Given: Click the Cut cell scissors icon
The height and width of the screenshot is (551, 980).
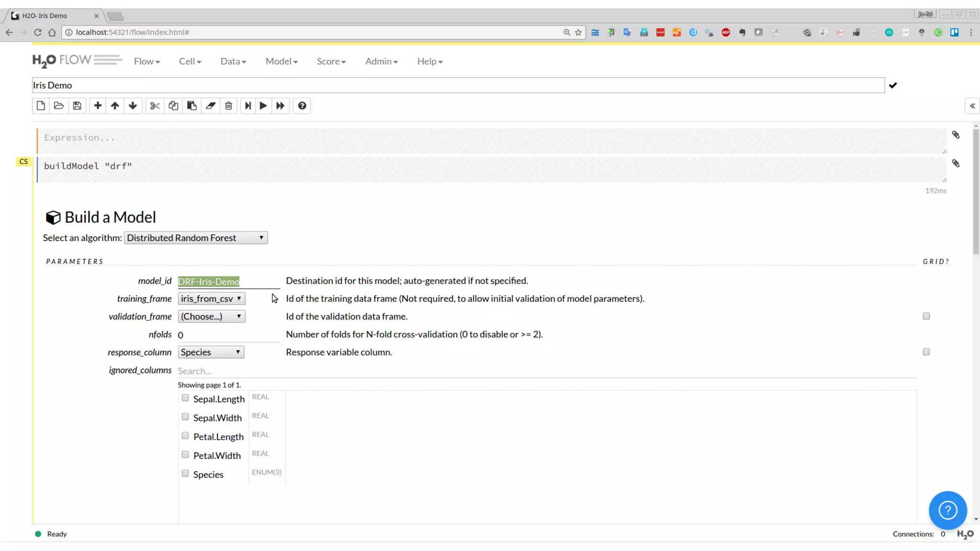Looking at the screenshot, I should [x=155, y=106].
